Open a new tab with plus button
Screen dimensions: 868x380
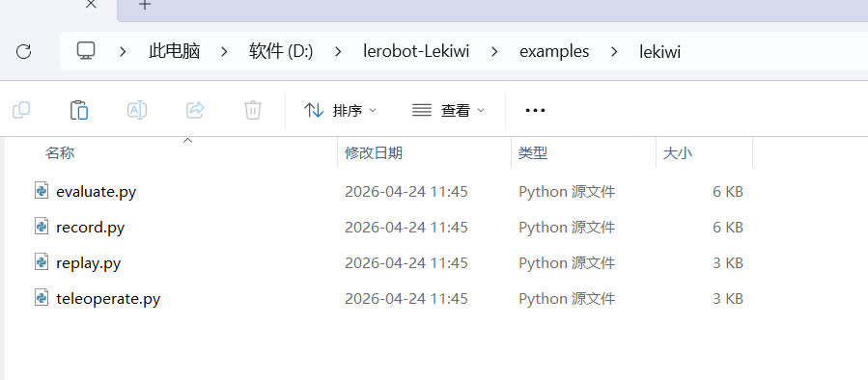[145, 5]
